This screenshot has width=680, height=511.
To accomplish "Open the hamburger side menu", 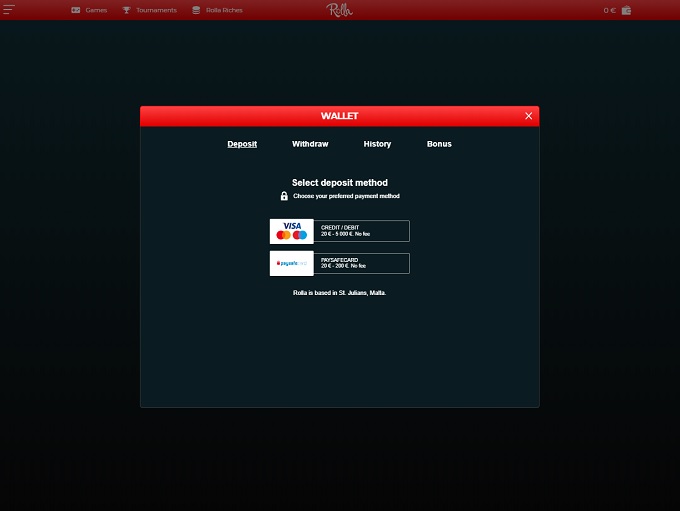I will (9, 10).
